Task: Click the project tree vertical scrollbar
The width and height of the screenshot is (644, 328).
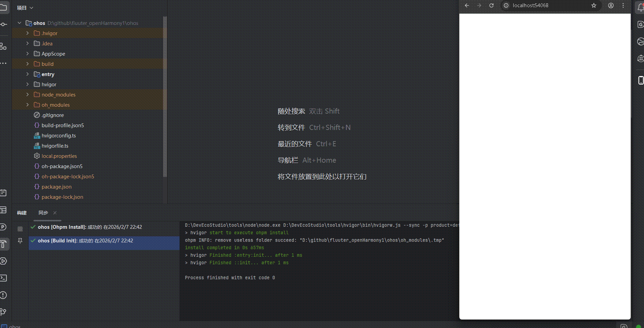Action: 165,96
